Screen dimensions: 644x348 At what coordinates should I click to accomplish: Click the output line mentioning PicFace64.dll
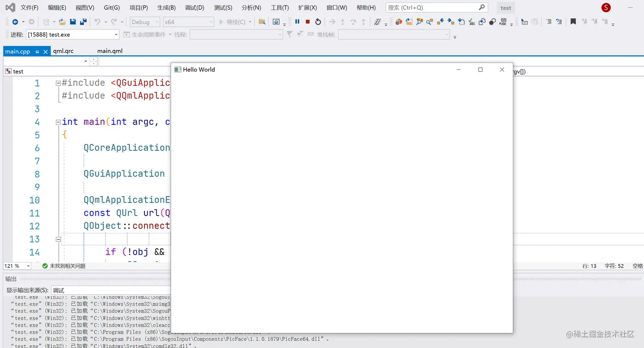(170, 339)
